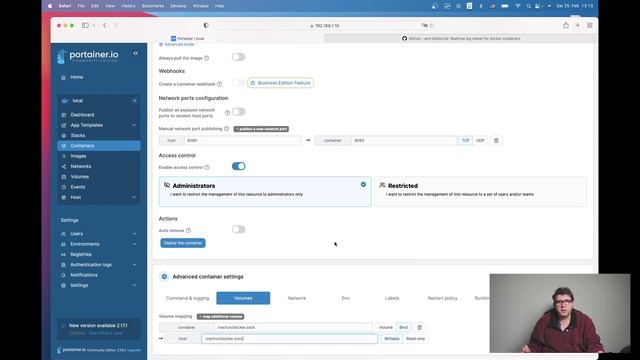This screenshot has height=360, width=640.
Task: Click the help icon beside Enable access control
Action: 207,167
